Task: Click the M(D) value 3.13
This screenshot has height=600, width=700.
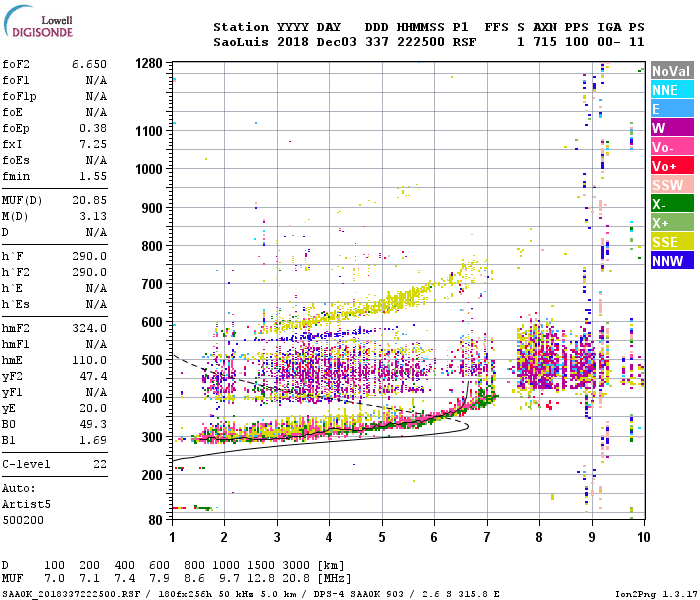Action: [x=93, y=216]
